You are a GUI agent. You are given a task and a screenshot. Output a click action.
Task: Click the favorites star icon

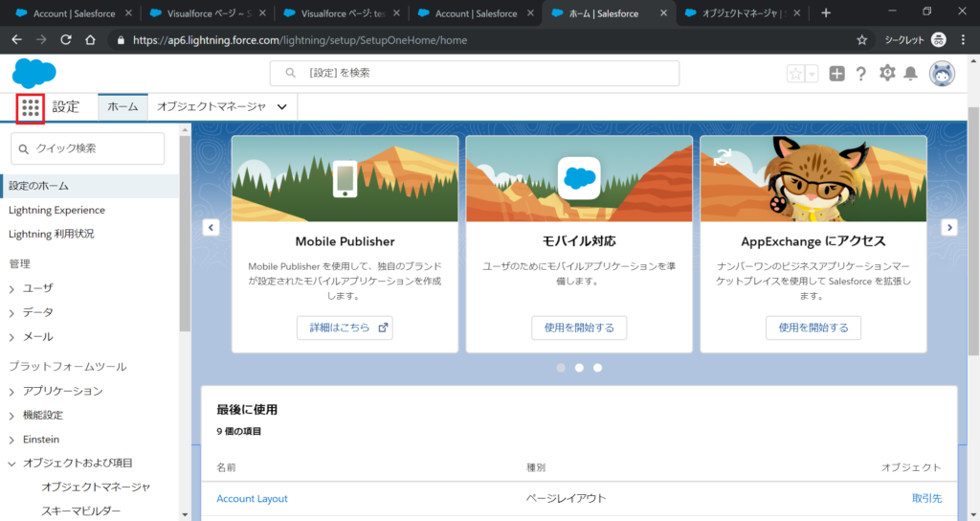point(795,74)
